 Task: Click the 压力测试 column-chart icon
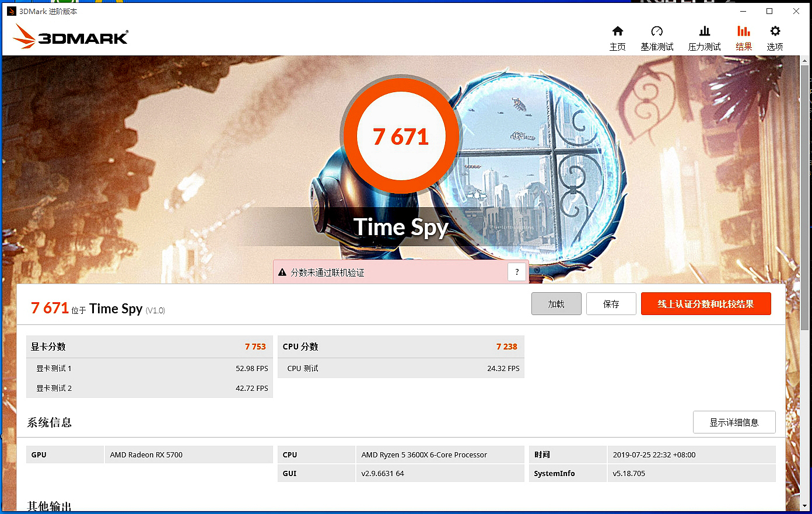[703, 37]
